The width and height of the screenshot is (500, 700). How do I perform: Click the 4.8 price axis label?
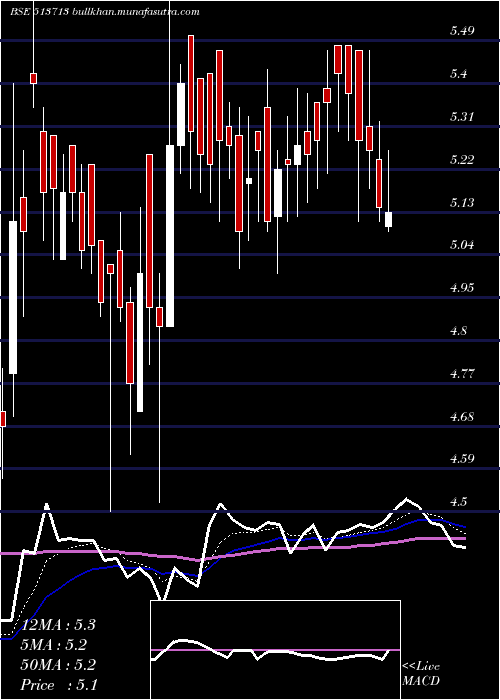(459, 330)
